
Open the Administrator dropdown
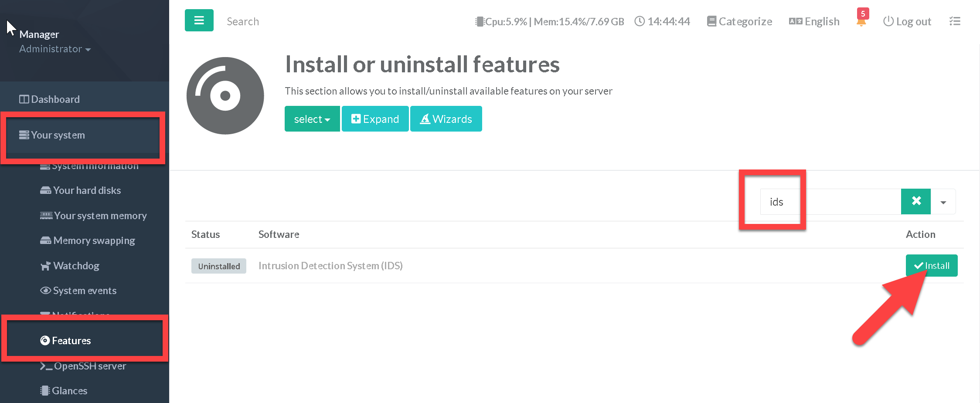[x=55, y=49]
